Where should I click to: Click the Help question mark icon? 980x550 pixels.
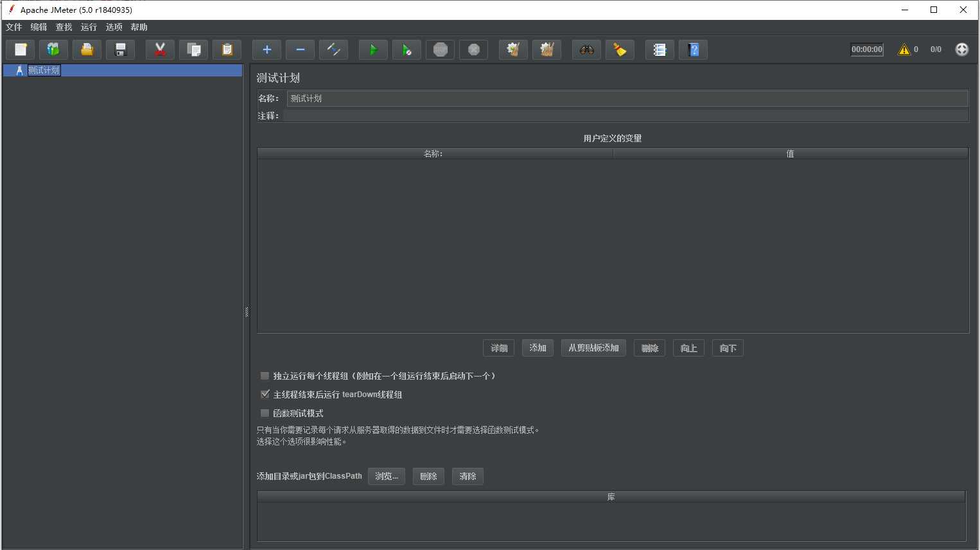coord(693,49)
